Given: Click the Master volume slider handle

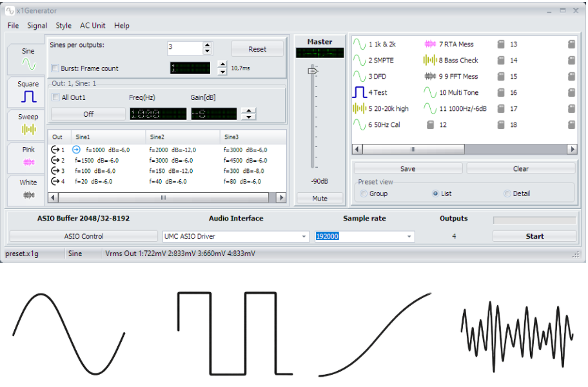Looking at the screenshot, I should coord(313,71).
